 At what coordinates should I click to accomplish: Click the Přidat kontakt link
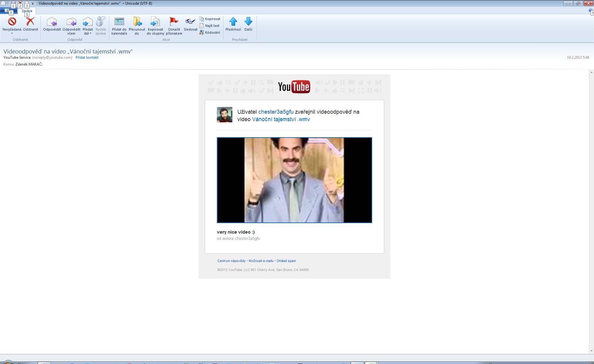[x=87, y=58]
